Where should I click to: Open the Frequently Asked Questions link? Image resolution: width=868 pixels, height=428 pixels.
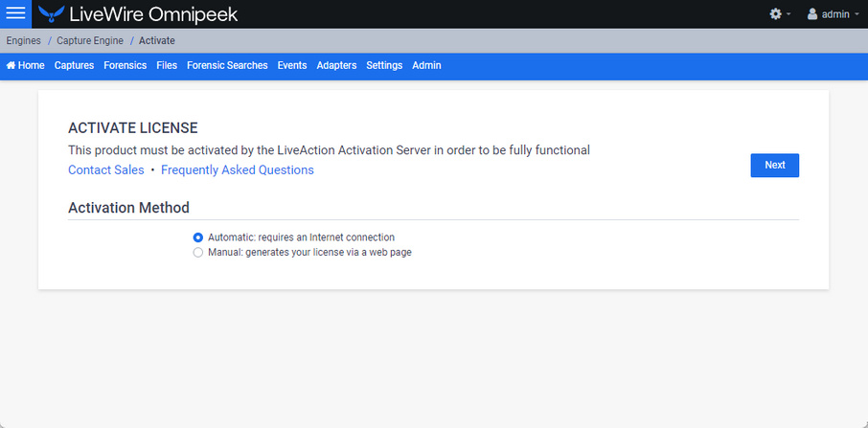[x=238, y=169]
